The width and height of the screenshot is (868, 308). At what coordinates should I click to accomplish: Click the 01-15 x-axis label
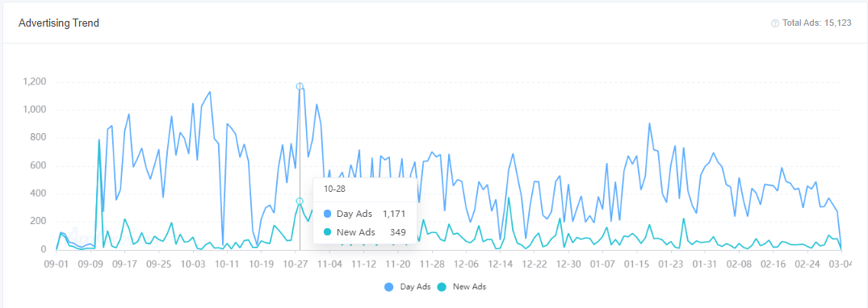(637, 264)
